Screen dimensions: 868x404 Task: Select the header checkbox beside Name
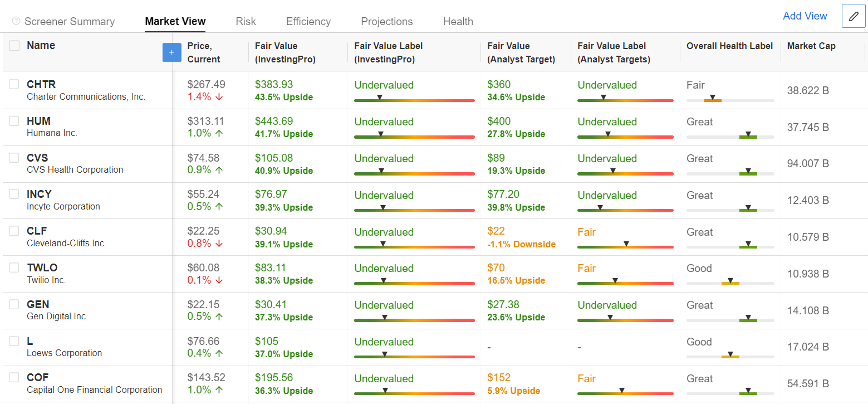click(x=14, y=45)
